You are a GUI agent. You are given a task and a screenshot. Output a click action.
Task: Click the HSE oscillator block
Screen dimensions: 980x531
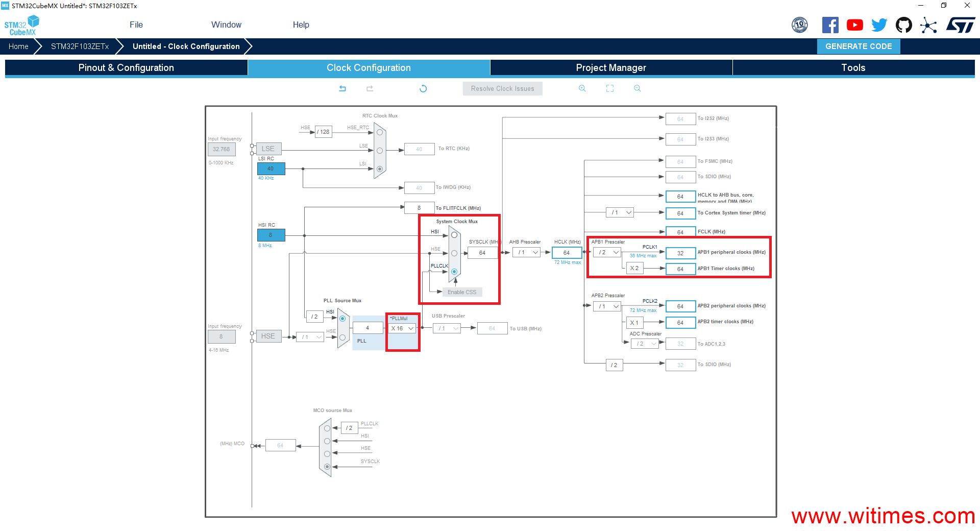(268, 336)
